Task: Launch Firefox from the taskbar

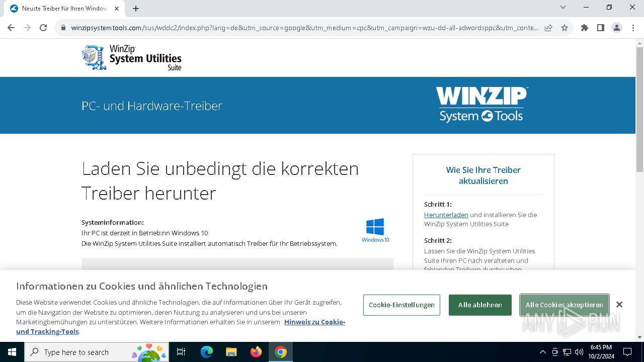Action: (x=256, y=352)
